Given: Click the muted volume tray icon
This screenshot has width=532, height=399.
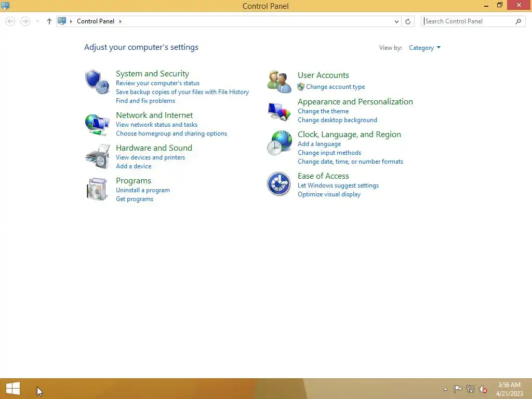Looking at the screenshot, I should tap(483, 389).
